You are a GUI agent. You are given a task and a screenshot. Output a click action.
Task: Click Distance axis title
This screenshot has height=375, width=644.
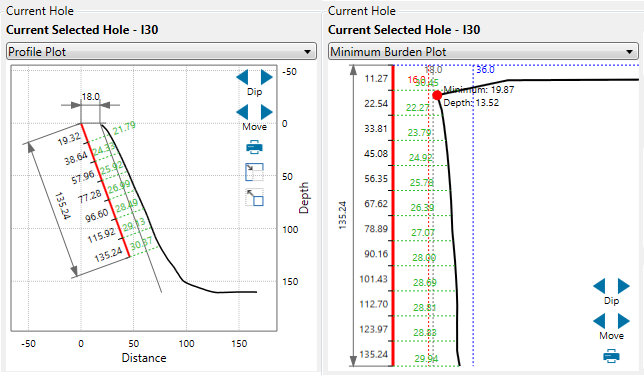point(144,358)
